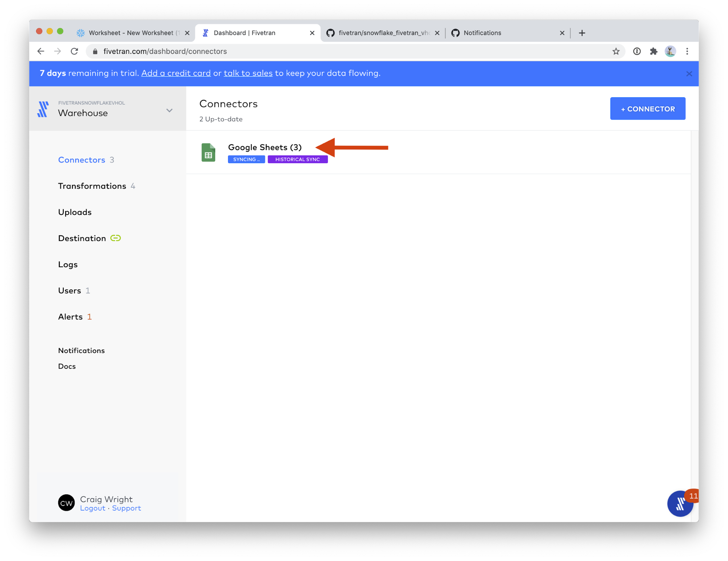Open the browser extensions puzzle icon

pos(653,51)
